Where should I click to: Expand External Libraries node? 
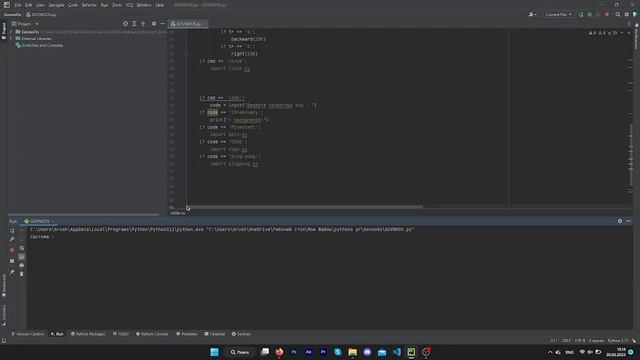12,38
